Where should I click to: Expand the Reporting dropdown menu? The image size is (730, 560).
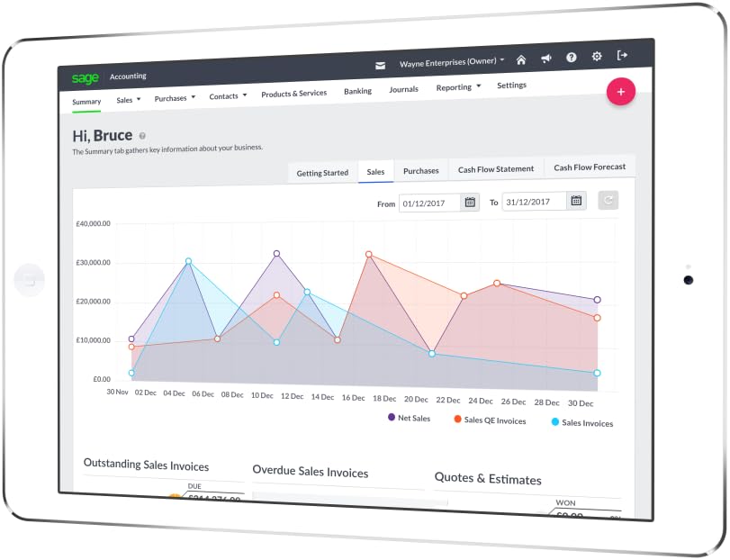458,87
